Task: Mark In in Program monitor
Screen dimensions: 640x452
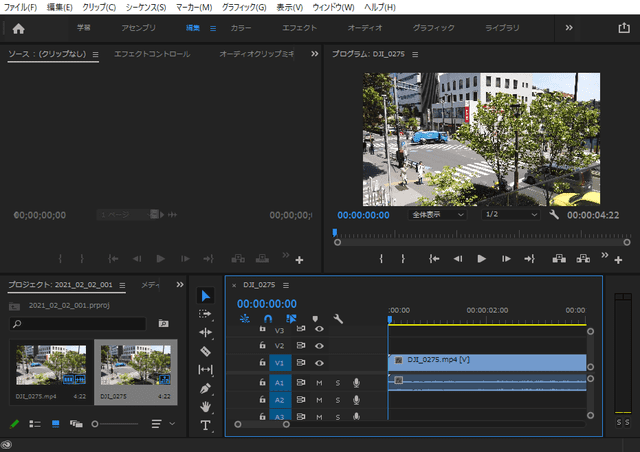Action: point(381,258)
